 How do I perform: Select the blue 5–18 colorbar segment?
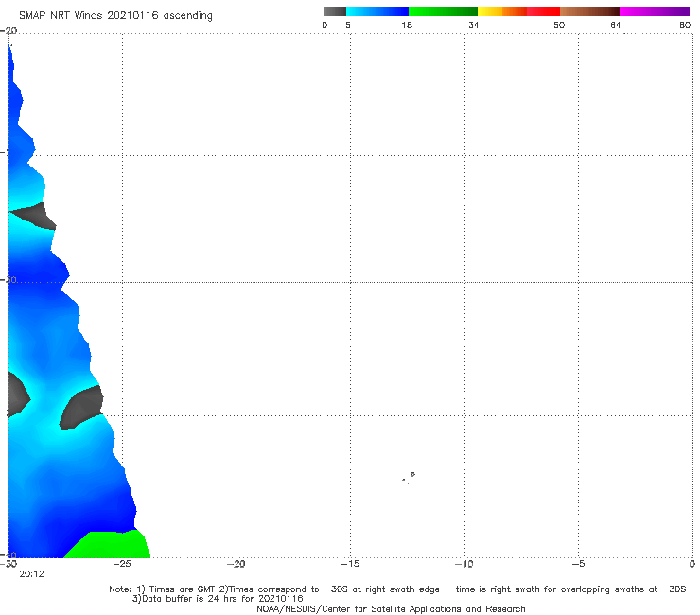[377, 11]
